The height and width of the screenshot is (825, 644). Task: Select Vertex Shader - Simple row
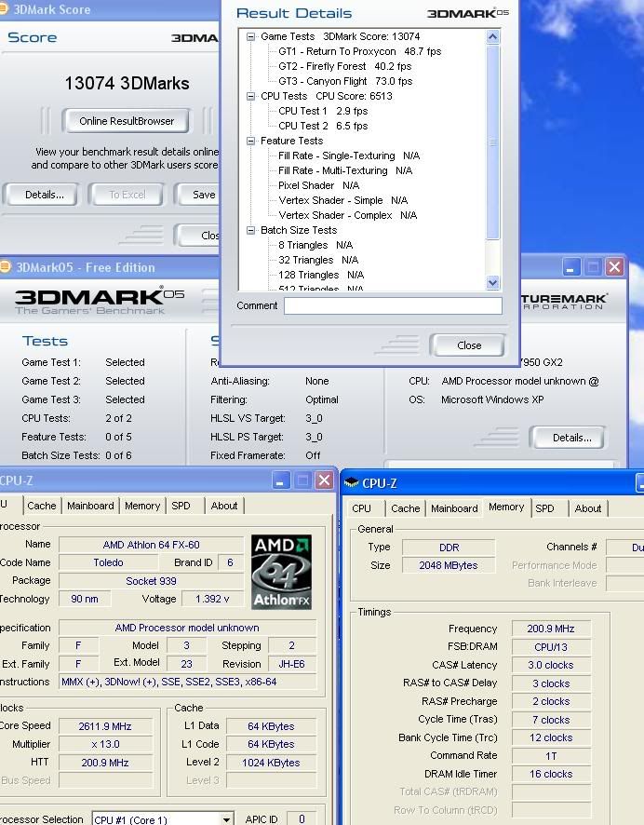[x=343, y=200]
